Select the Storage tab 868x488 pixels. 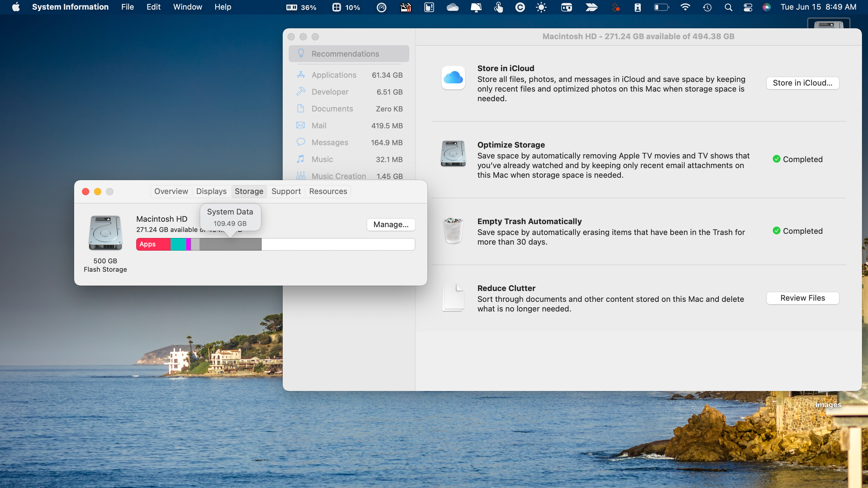(x=249, y=191)
